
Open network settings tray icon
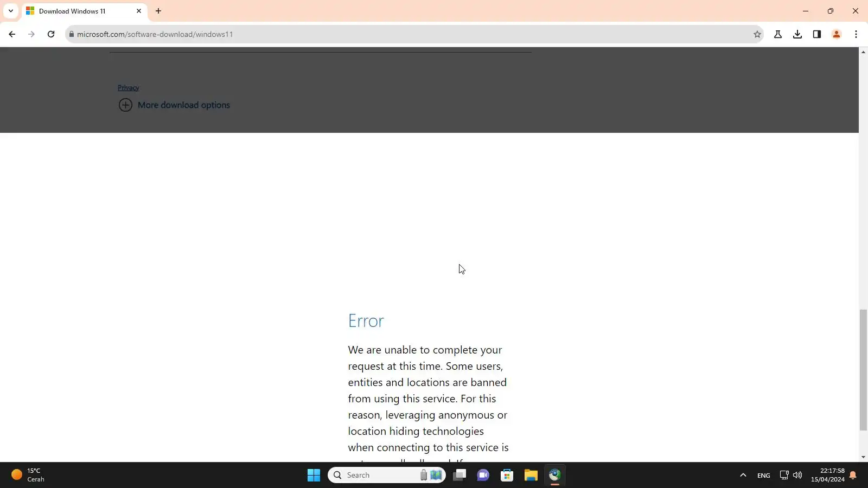(784, 475)
